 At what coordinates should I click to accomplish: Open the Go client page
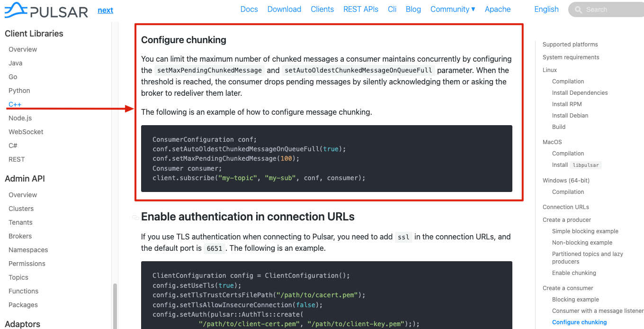pos(13,77)
